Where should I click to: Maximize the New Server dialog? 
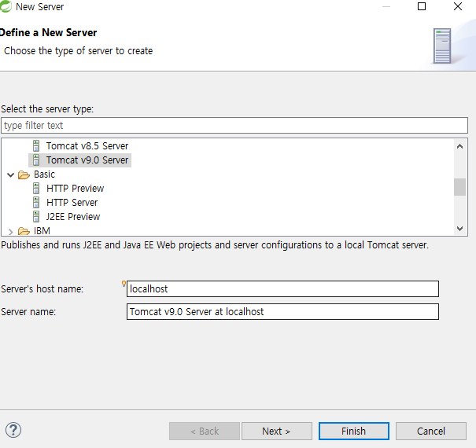coord(422,6)
